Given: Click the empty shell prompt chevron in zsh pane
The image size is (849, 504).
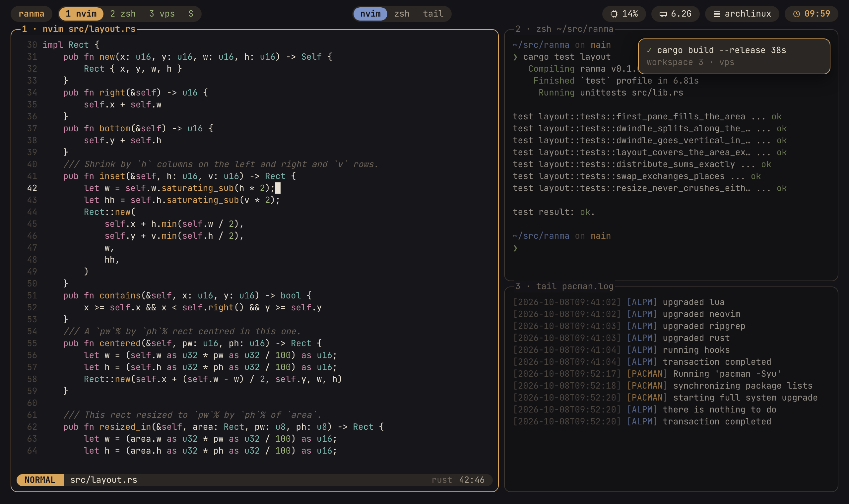Looking at the screenshot, I should [x=515, y=248].
